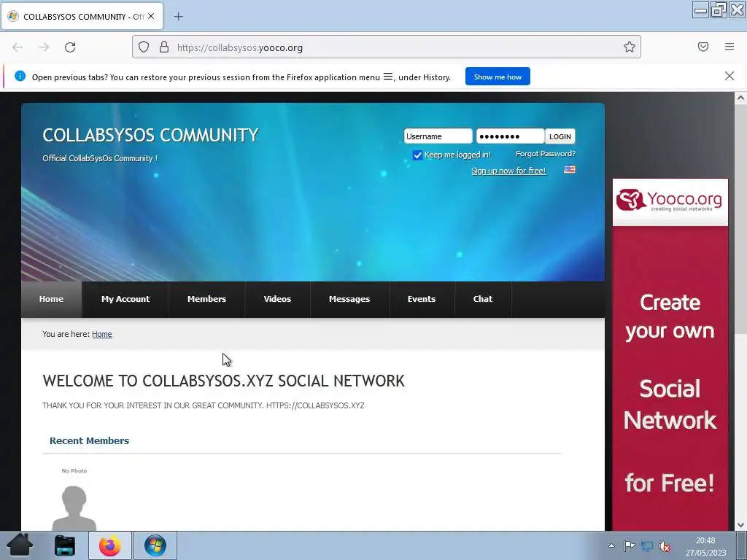747x560 pixels.
Task: View site security padlock info
Action: click(164, 47)
